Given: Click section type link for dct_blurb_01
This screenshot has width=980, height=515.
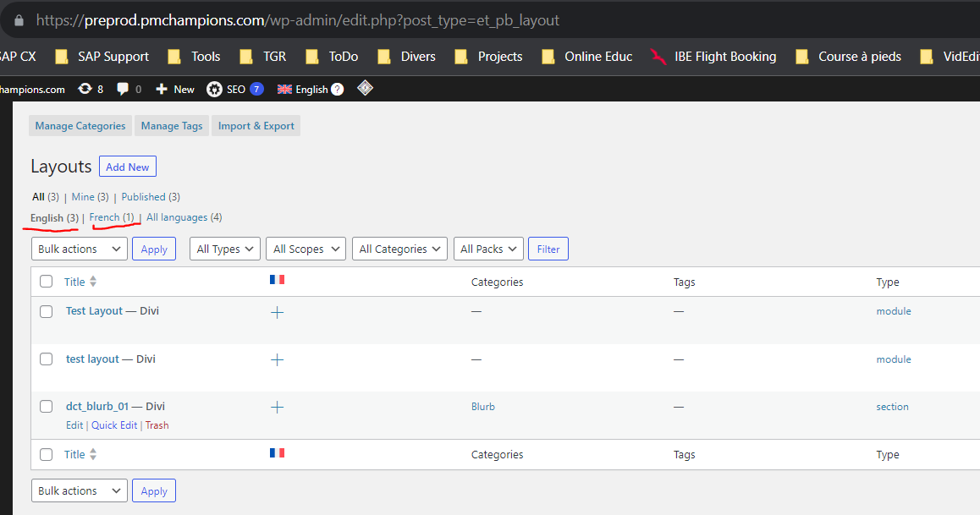Looking at the screenshot, I should point(893,407).
